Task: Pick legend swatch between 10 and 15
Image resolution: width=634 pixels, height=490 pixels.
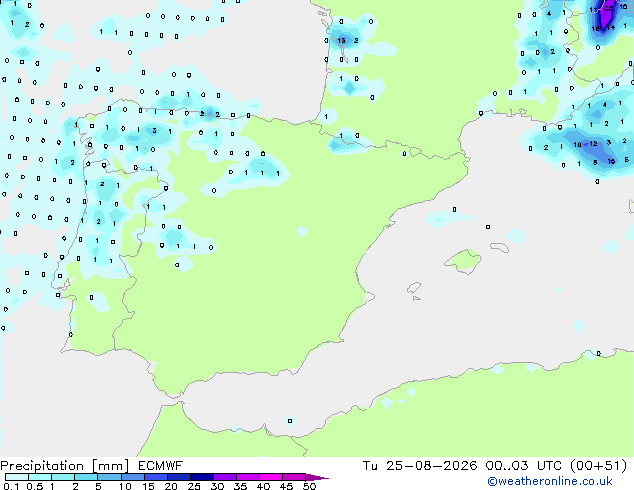Action: coord(132,477)
